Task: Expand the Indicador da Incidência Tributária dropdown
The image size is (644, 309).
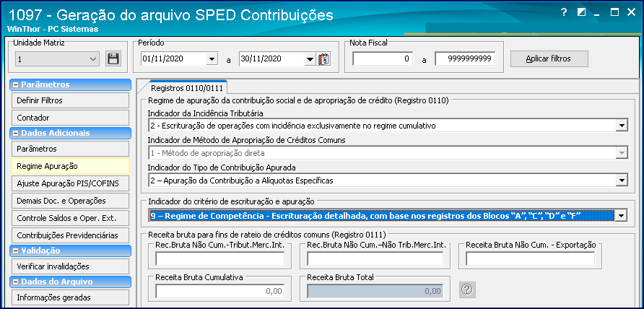Action: 622,126
